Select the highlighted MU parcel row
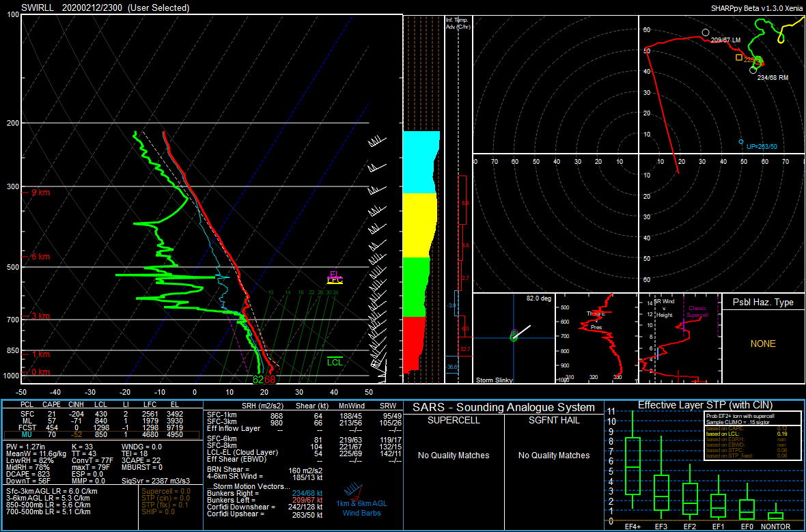806x532 pixels. [x=102, y=435]
